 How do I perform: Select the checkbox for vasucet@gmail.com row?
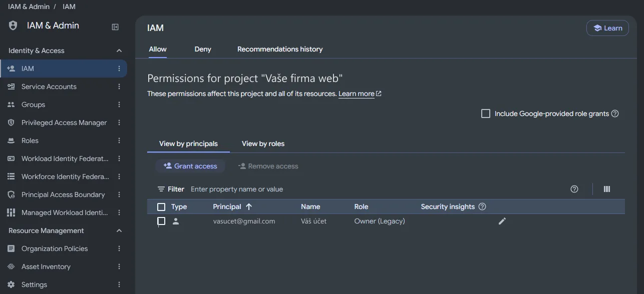(x=161, y=221)
